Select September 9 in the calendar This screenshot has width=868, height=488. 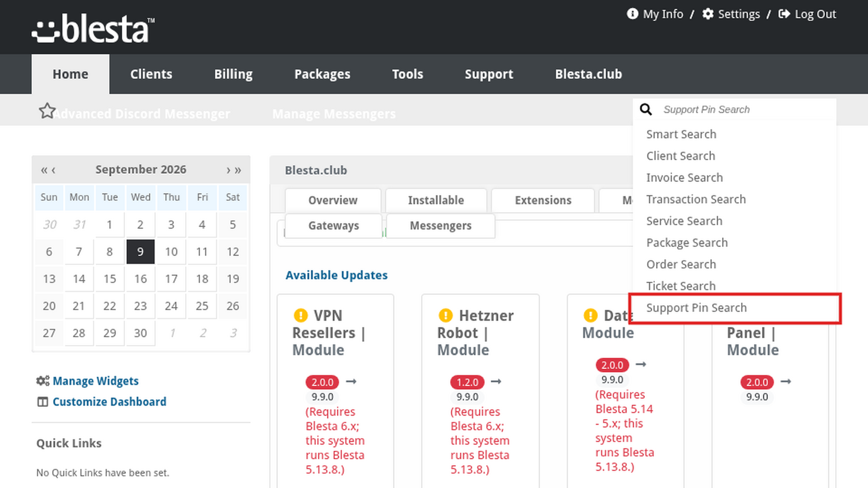click(x=141, y=252)
